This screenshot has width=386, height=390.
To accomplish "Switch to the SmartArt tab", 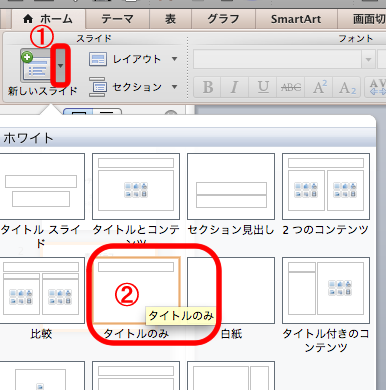I will pos(296,19).
